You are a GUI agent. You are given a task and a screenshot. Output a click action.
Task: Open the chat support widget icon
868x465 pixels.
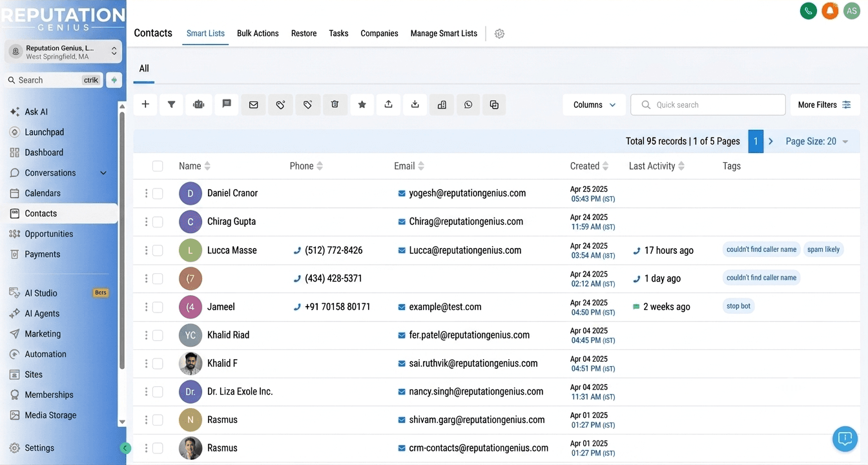point(844,439)
